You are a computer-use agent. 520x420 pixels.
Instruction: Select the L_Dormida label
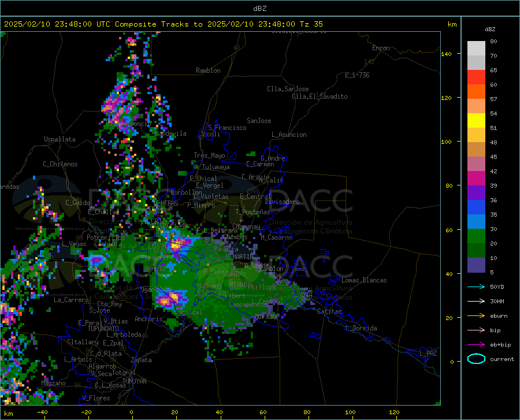tap(361, 328)
